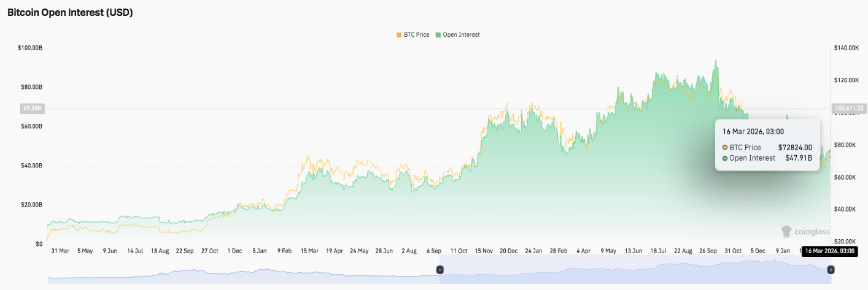This screenshot has height=290, width=868.
Task: Click the Bitcoin Open Interest (USD) title
Action: [70, 12]
